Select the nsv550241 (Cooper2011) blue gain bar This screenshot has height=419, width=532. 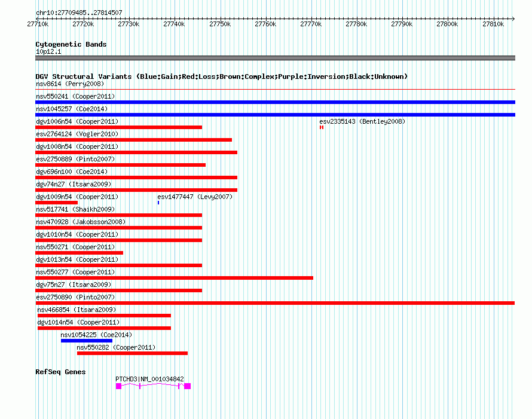click(x=275, y=102)
